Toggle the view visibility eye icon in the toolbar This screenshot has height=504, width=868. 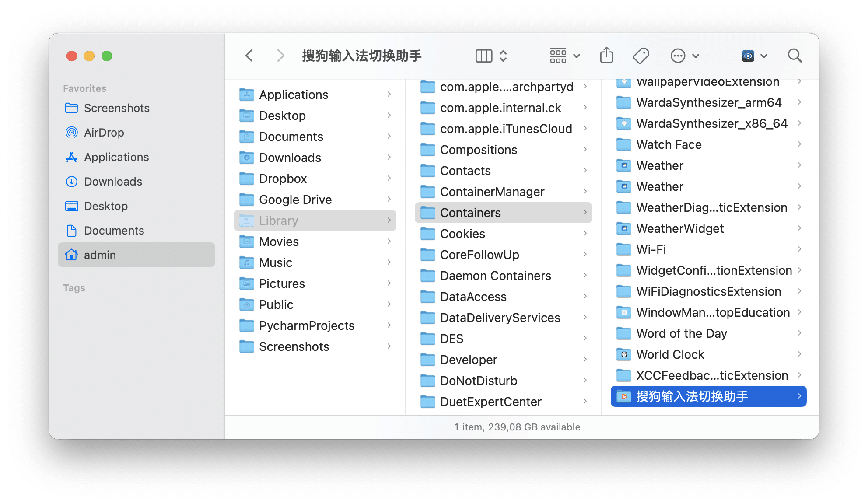click(x=748, y=56)
